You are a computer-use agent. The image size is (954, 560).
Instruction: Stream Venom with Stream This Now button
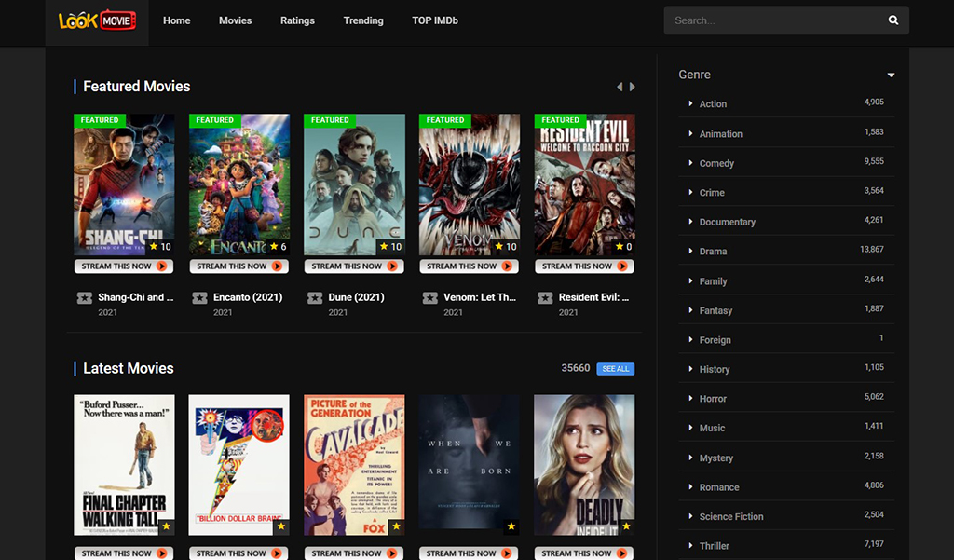(x=470, y=266)
